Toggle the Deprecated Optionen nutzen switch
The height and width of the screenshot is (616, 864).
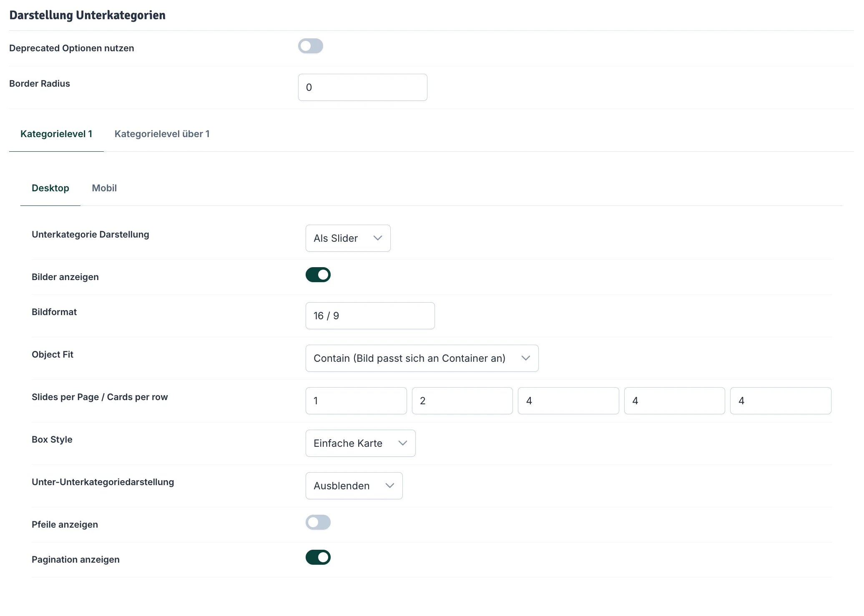pos(311,46)
